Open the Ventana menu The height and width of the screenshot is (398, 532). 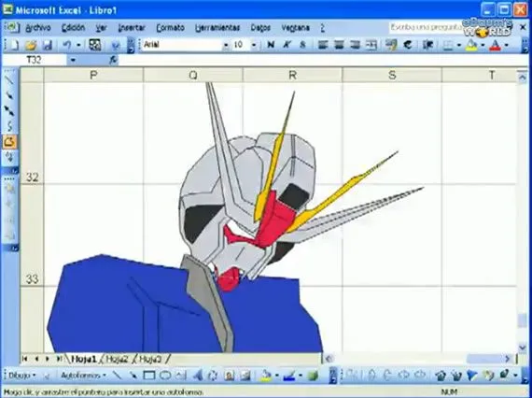pyautogui.click(x=295, y=28)
